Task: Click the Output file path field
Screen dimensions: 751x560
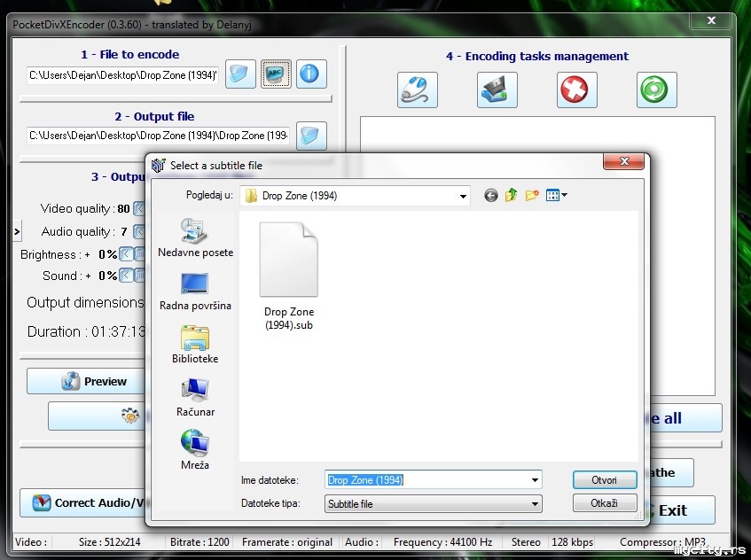Action: 158,136
